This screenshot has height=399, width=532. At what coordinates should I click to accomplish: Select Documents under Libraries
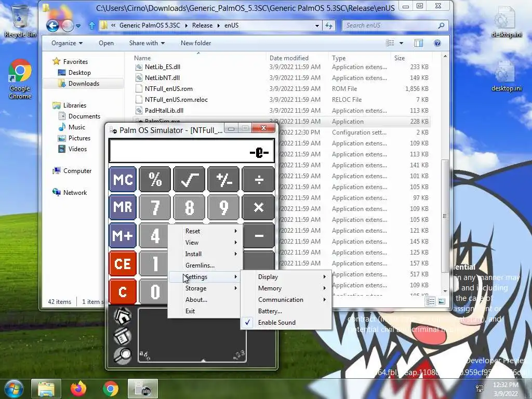[x=84, y=116]
